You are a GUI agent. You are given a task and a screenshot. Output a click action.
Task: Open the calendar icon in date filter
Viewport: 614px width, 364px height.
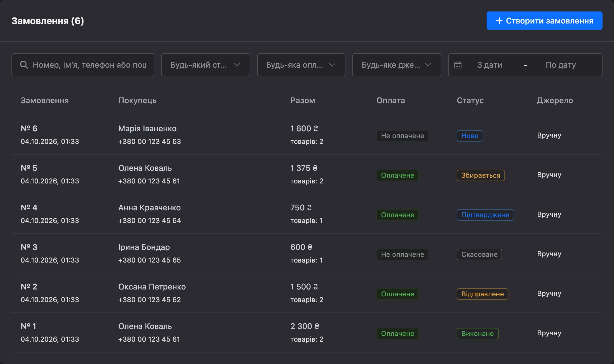pyautogui.click(x=458, y=65)
